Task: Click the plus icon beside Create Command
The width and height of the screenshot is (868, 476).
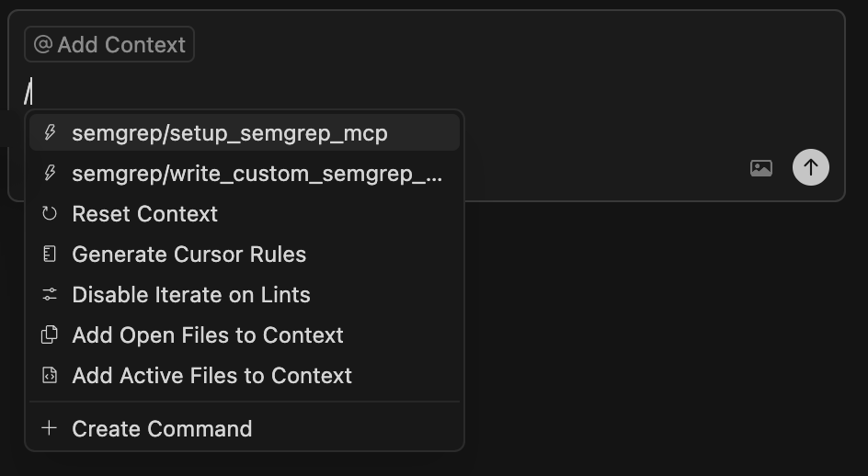Action: pos(50,428)
